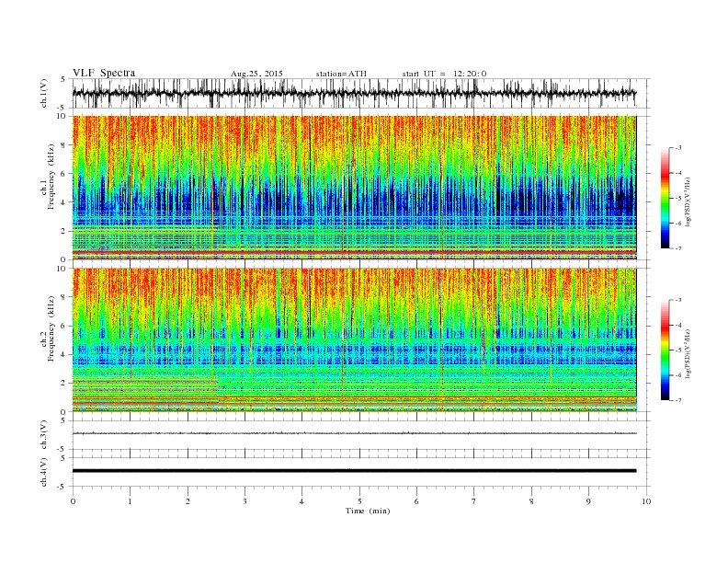Click the "VLF Spectra" plot title
The height and width of the screenshot is (563, 728).
point(104,73)
